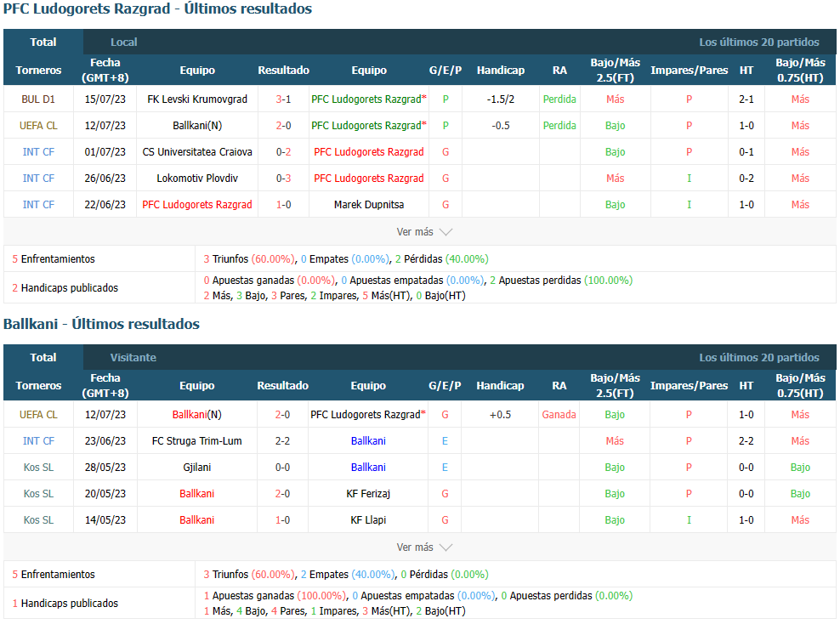Select the Total tab in Ballkani results
This screenshot has width=840, height=624.
point(43,357)
